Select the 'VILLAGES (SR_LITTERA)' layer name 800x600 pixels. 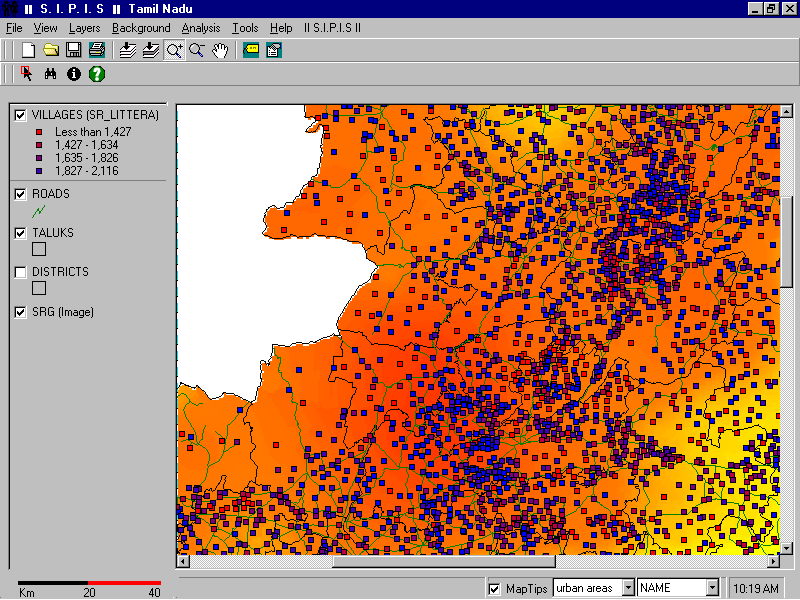95,115
